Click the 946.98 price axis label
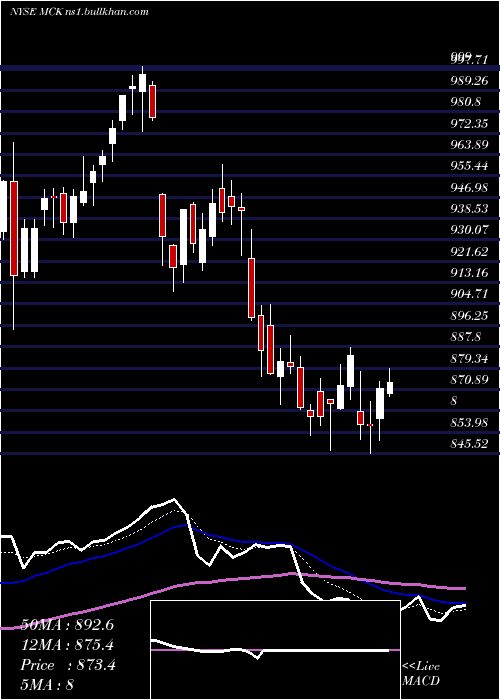Image resolution: width=500 pixels, height=700 pixels. (x=469, y=188)
